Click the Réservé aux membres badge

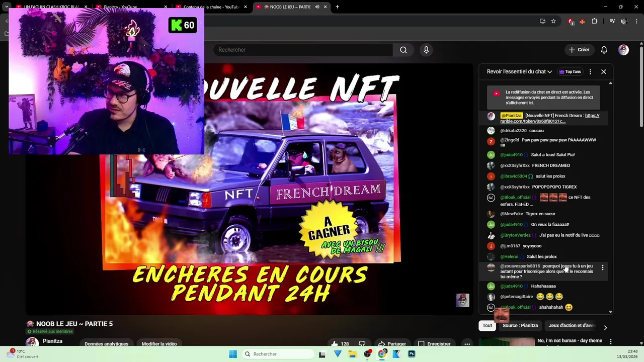click(50, 332)
